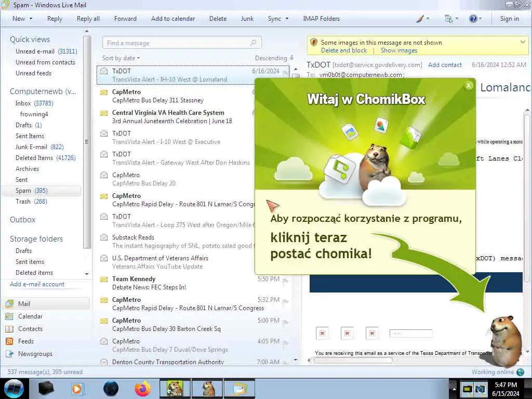The width and height of the screenshot is (532, 399).
Task: Open the Windows Start button
Action: click(x=14, y=389)
